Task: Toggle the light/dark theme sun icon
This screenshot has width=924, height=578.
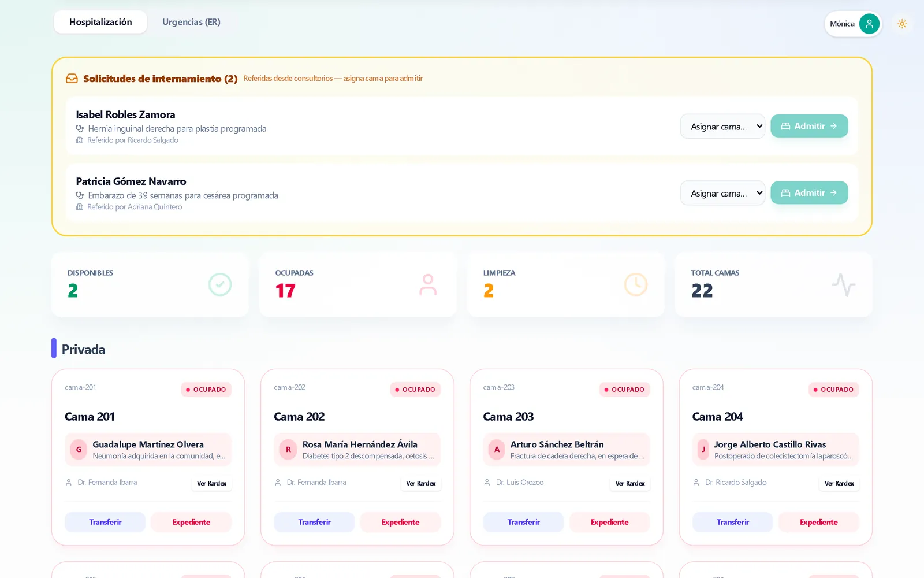Action: 902,24
